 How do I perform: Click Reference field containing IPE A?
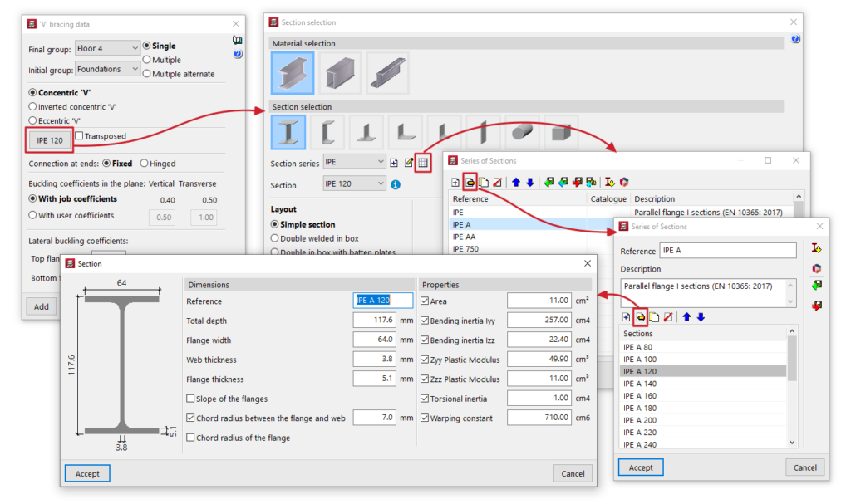pyautogui.click(x=728, y=251)
